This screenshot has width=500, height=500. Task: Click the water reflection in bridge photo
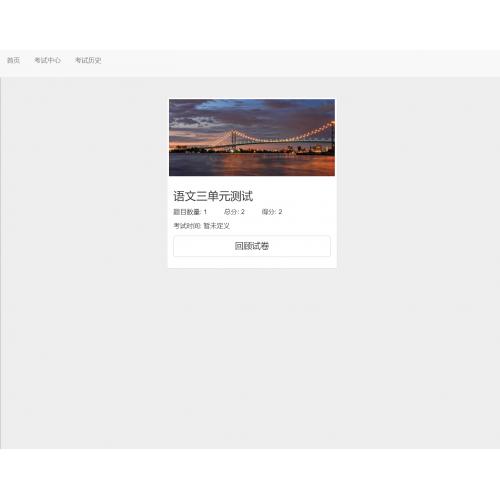(252, 165)
